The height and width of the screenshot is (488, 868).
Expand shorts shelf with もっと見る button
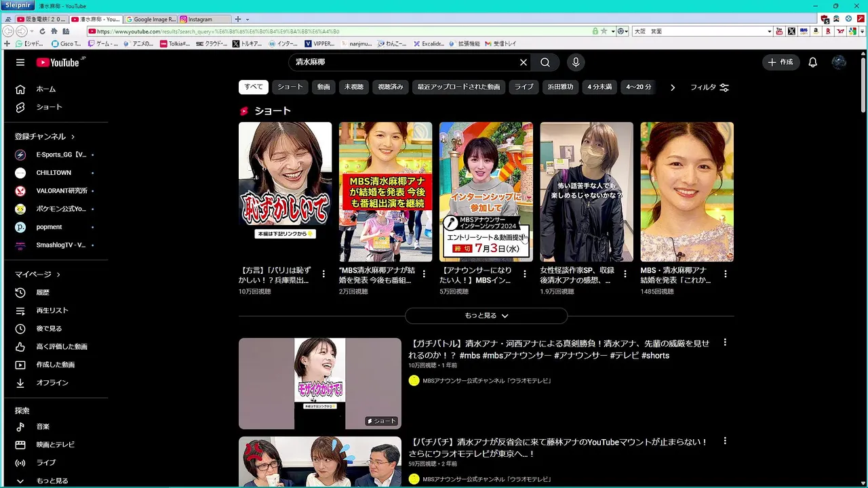(486, 316)
